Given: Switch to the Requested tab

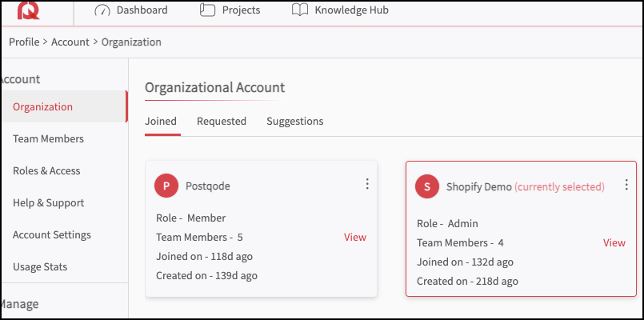Looking at the screenshot, I should pos(222,121).
